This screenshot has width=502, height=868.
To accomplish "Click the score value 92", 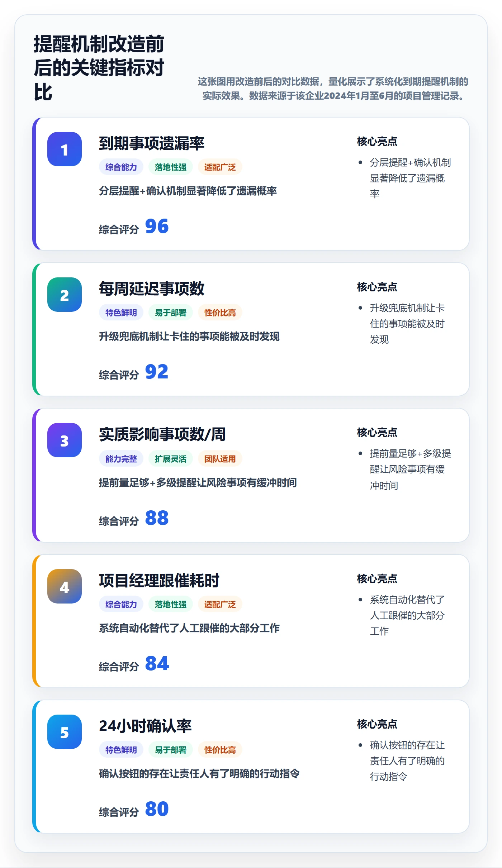I will tap(157, 372).
